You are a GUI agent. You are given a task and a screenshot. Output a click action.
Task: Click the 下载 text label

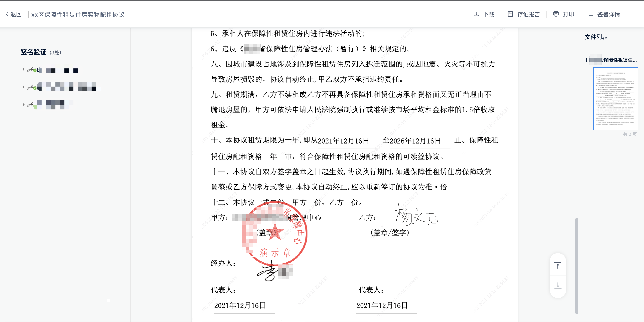tap(489, 14)
